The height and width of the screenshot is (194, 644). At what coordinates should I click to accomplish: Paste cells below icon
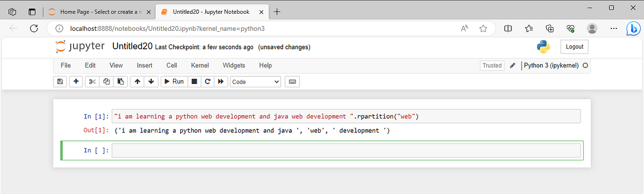coord(120,82)
